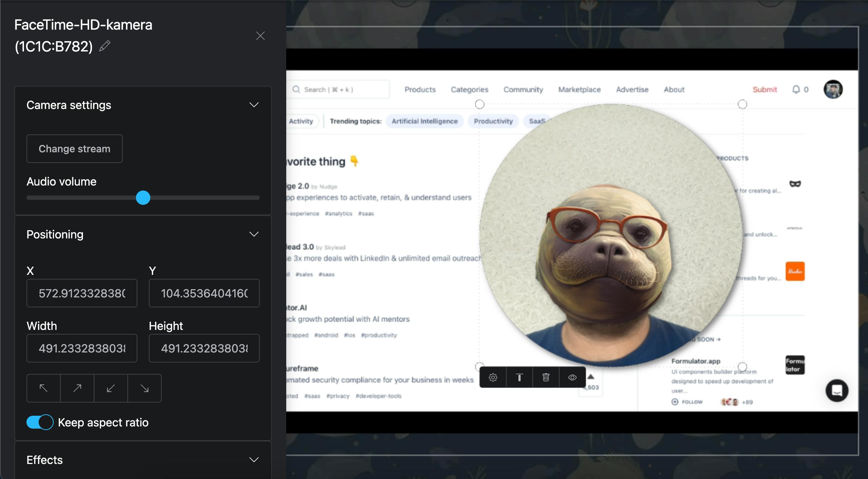Click the FOLLOW button for Formulator.app
The width and height of the screenshot is (868, 479).
[x=687, y=402]
